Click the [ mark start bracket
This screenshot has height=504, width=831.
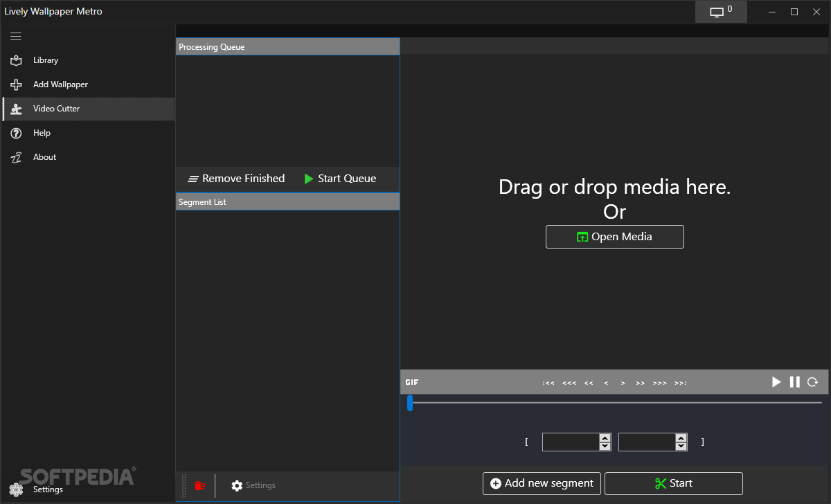pyautogui.click(x=526, y=442)
